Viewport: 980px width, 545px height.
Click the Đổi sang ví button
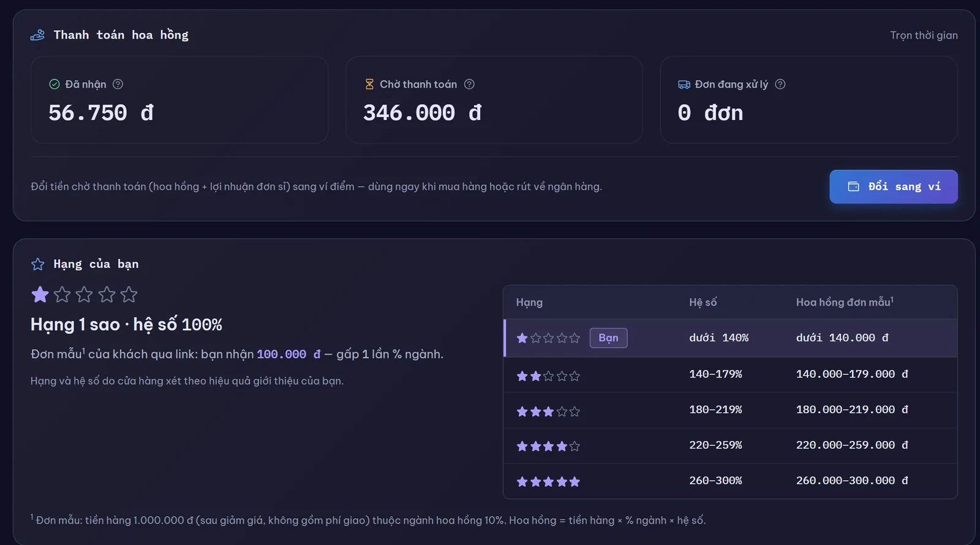[x=894, y=187]
